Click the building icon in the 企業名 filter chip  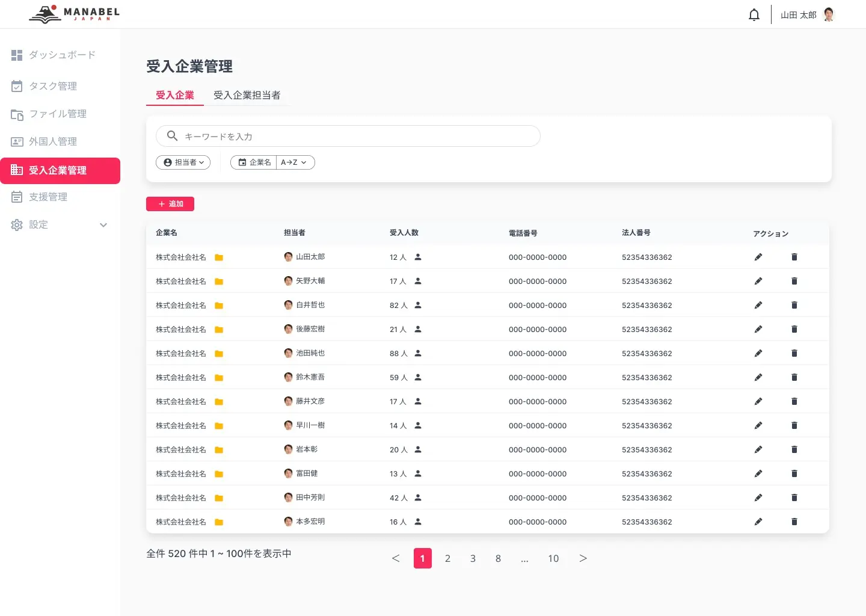click(241, 162)
